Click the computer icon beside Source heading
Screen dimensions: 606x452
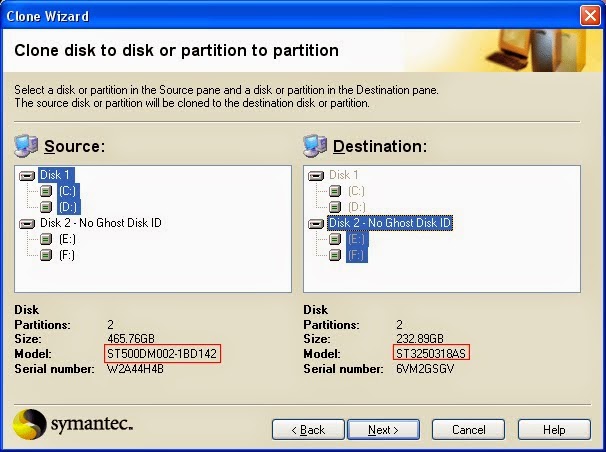(26, 146)
